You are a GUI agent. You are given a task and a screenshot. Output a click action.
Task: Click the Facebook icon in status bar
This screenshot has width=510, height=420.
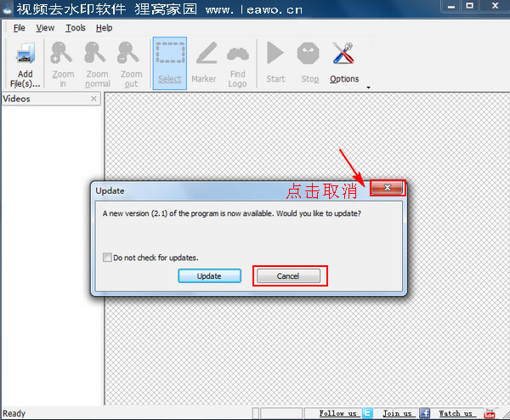(x=424, y=413)
